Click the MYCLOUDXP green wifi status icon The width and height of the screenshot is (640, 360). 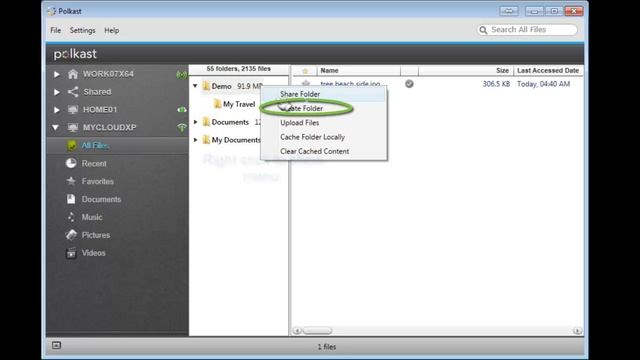[182, 127]
